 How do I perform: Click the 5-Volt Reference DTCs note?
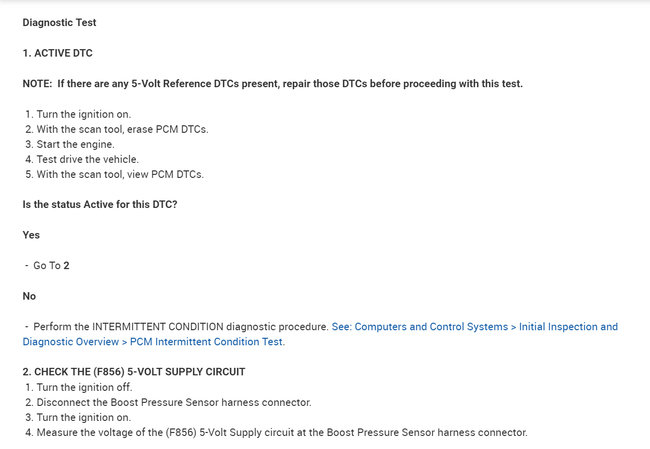[272, 83]
